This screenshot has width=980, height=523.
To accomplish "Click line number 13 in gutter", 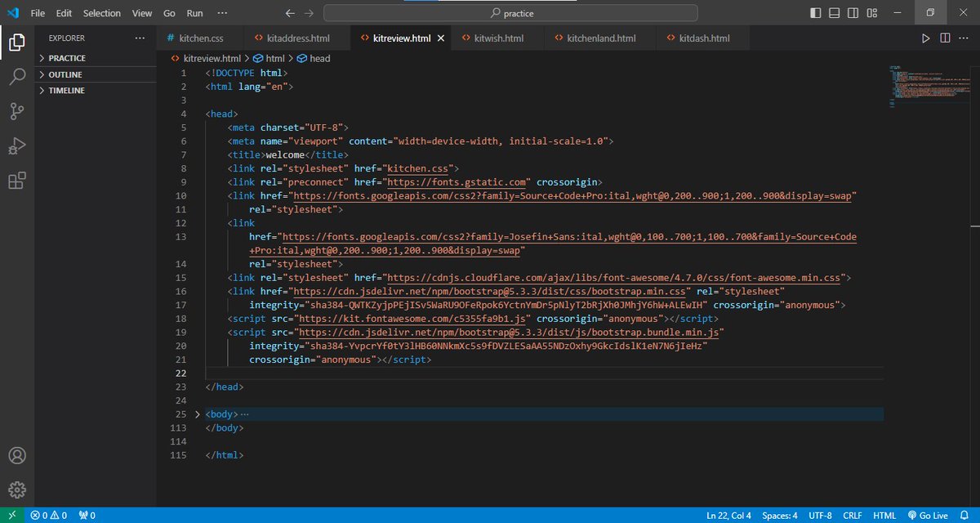I will click(x=181, y=236).
